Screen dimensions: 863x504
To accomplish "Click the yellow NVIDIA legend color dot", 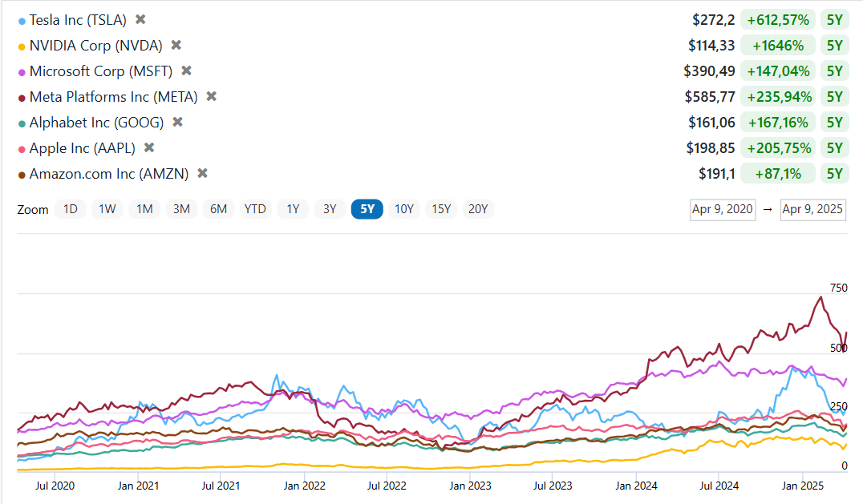I will point(22,47).
